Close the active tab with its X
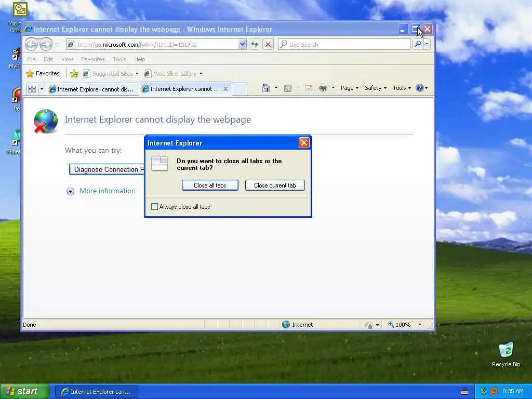532x399 pixels. coord(225,89)
